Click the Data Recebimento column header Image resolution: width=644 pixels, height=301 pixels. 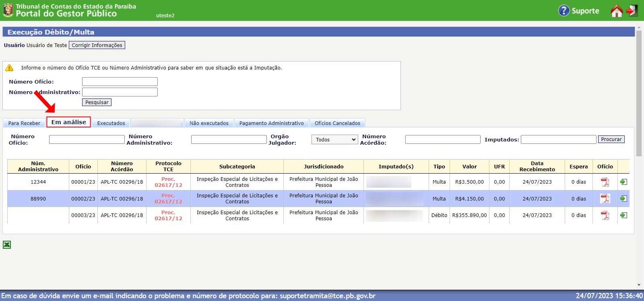coord(537,166)
